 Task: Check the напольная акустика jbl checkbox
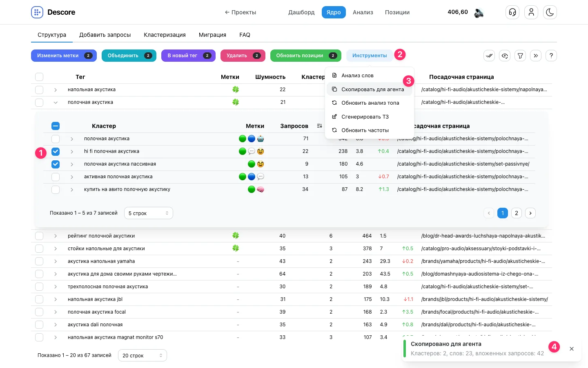(39, 299)
